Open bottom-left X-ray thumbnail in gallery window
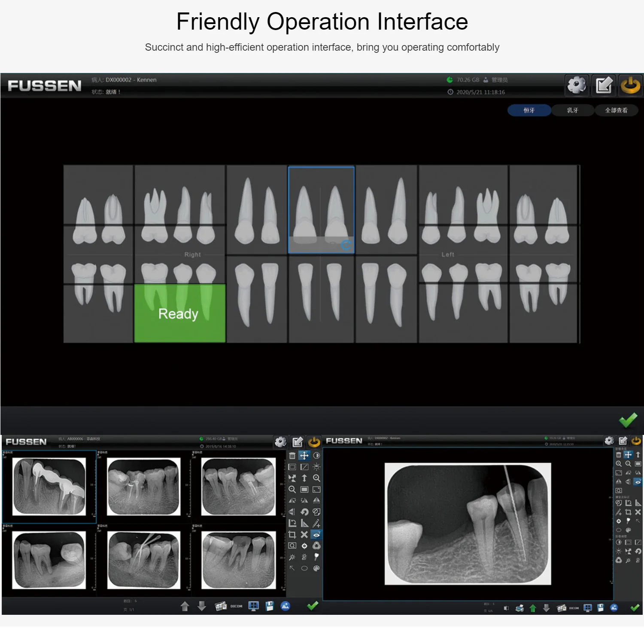644x644 pixels. pos(49,560)
